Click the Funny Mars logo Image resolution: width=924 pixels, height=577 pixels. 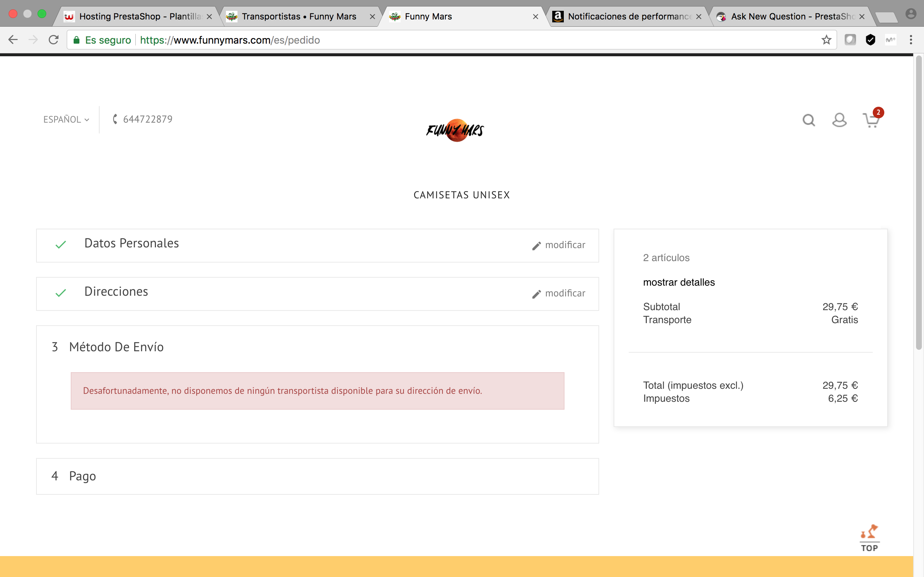455,131
